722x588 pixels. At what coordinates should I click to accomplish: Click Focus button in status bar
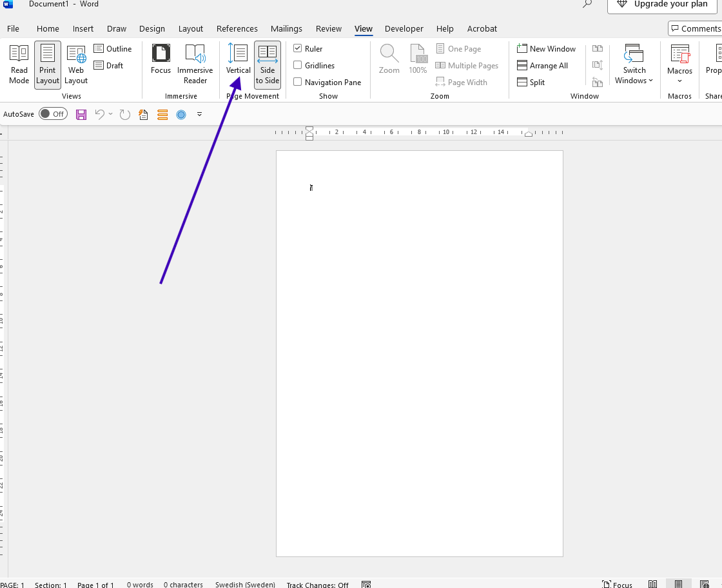[x=617, y=584]
